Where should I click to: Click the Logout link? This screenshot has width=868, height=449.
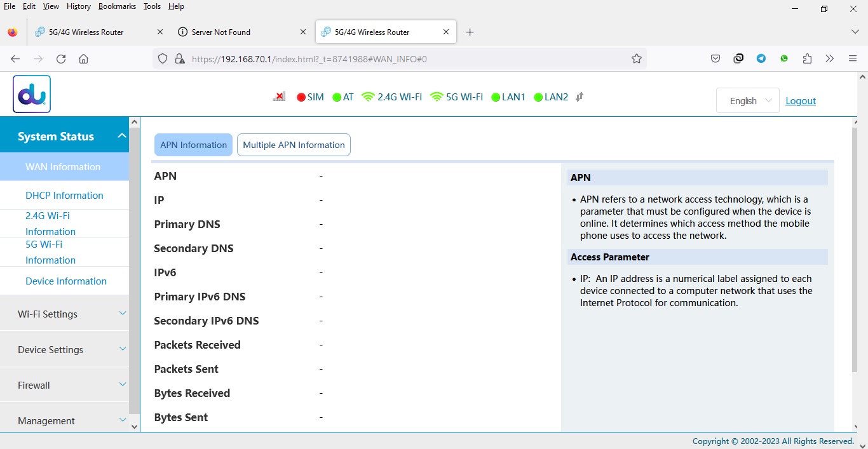tap(800, 101)
